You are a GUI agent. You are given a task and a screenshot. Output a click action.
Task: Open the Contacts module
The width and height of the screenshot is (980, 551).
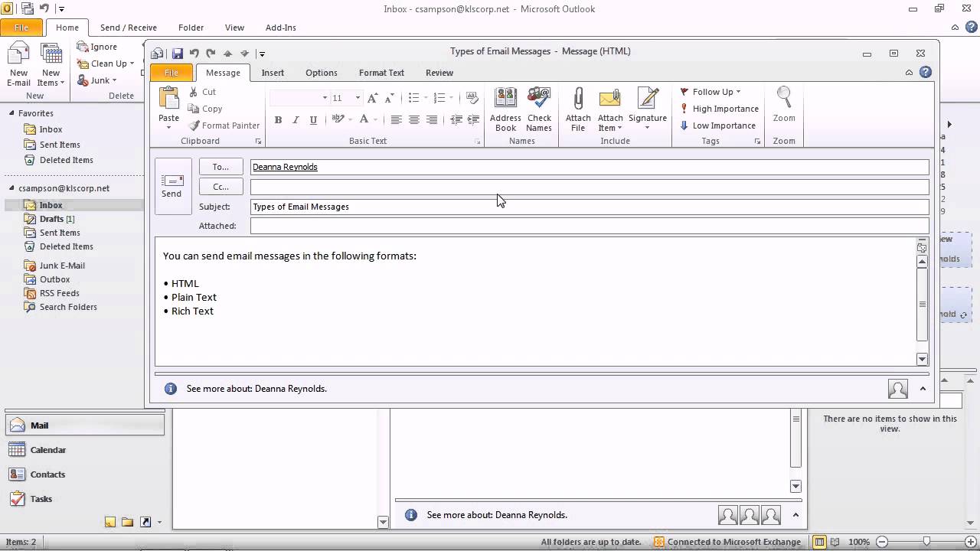pos(84,474)
